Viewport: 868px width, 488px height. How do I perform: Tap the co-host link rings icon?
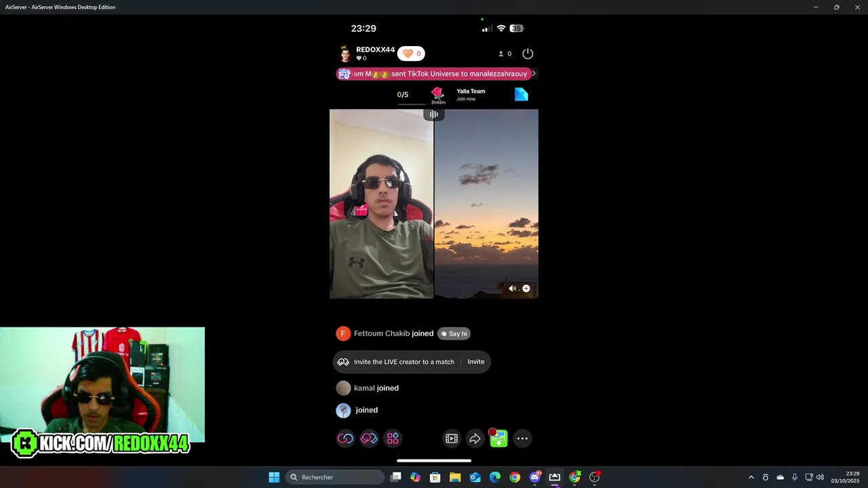click(345, 439)
